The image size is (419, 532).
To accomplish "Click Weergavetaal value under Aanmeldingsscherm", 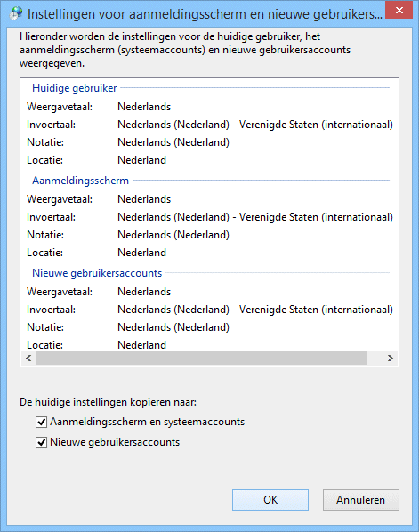I will (x=144, y=199).
